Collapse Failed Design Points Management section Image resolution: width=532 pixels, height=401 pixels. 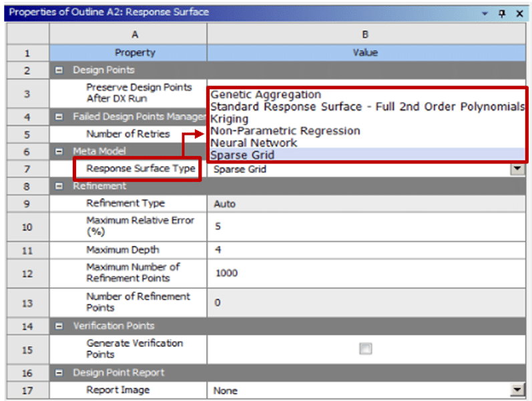point(59,117)
